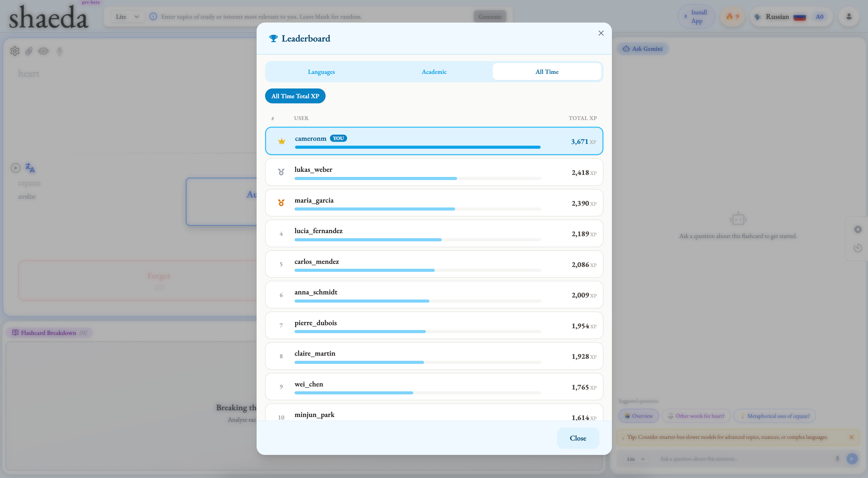This screenshot has height=478, width=868.
Task: Click the translate icon beside play button
Action: [x=30, y=168]
